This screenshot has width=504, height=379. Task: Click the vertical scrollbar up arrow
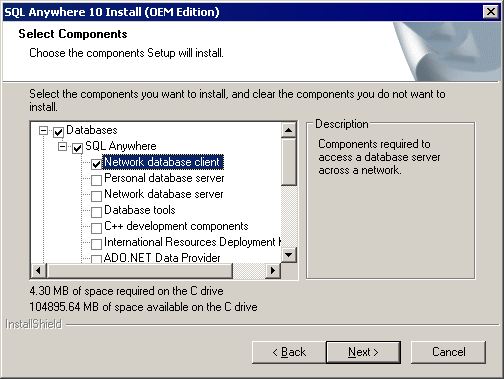click(289, 130)
